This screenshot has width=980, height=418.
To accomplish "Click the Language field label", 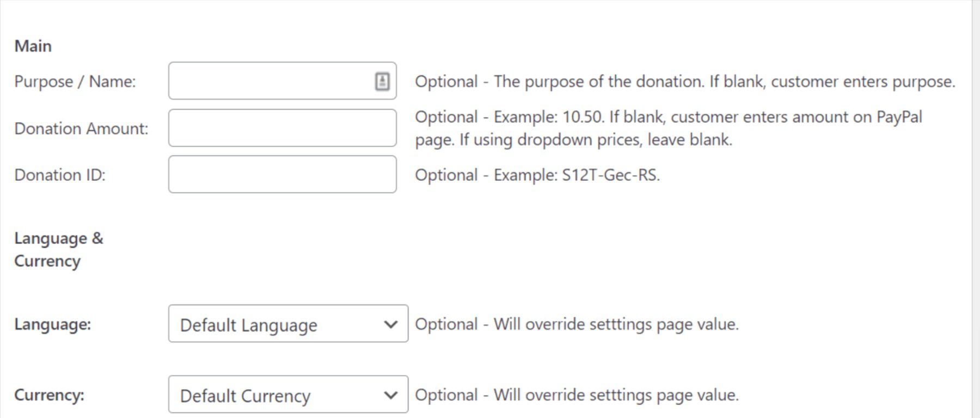I will tap(51, 324).
